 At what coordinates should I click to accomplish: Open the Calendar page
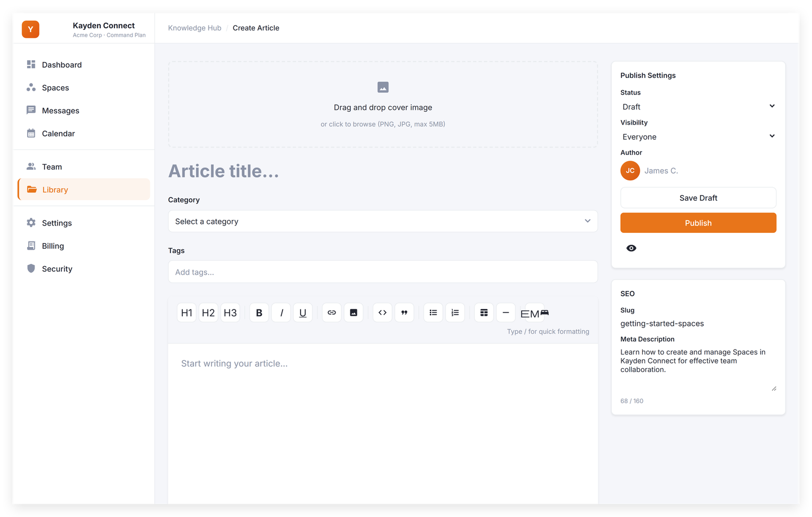click(83, 134)
